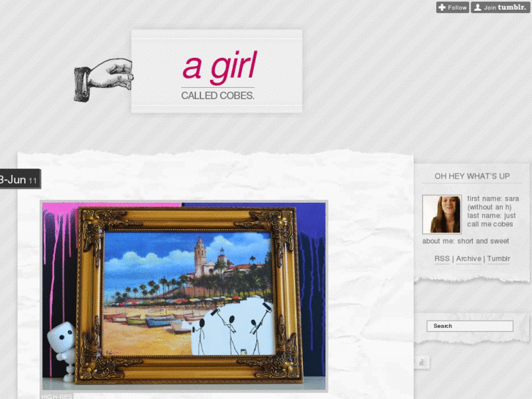Open the Jun 11 date tag

[x=20, y=179]
